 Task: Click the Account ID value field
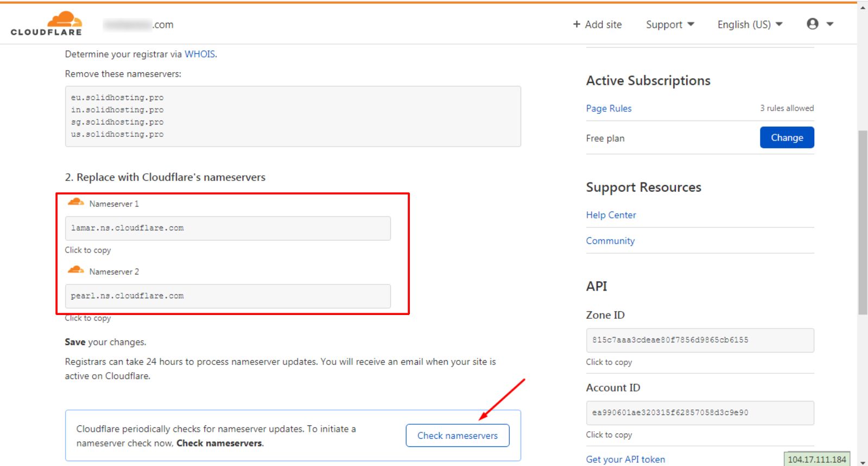point(700,413)
